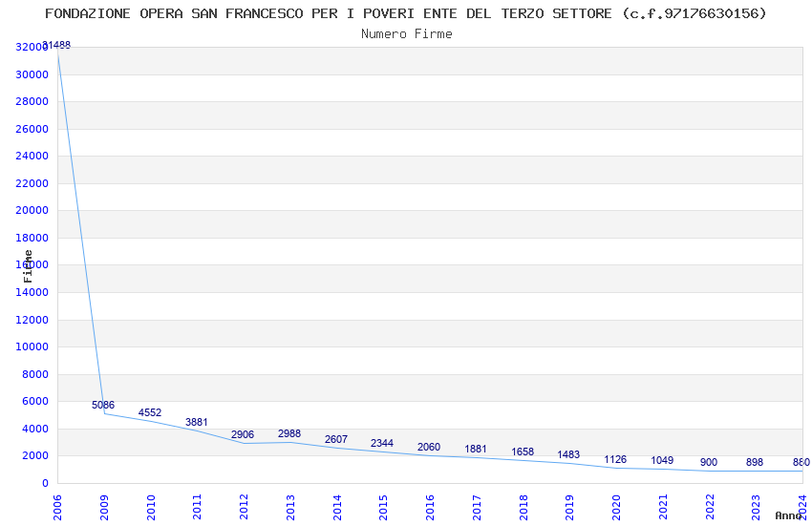Click the data label 1049
This screenshot has width=812, height=525.
[x=662, y=460]
